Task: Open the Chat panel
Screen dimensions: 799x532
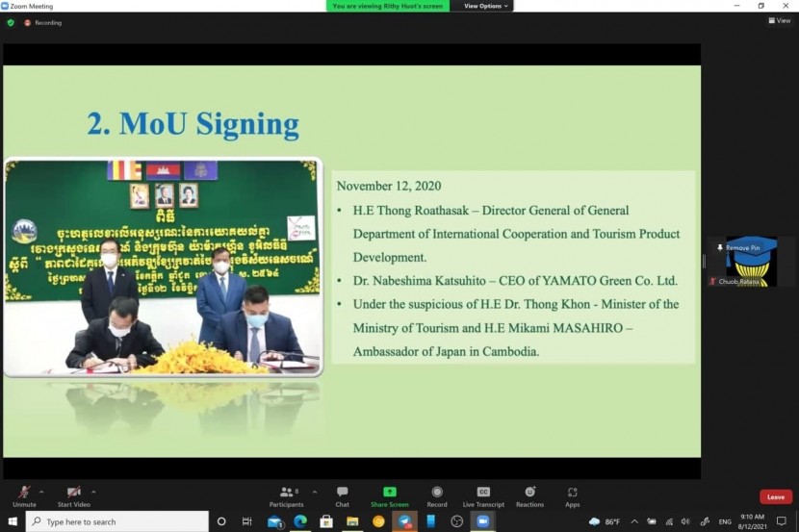Action: [342, 495]
